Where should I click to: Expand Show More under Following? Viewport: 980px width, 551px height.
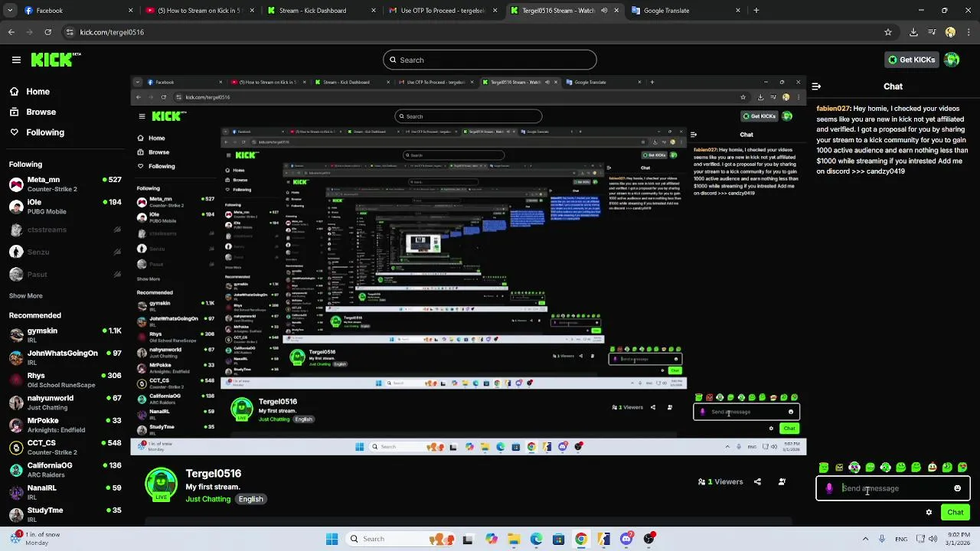tap(25, 295)
